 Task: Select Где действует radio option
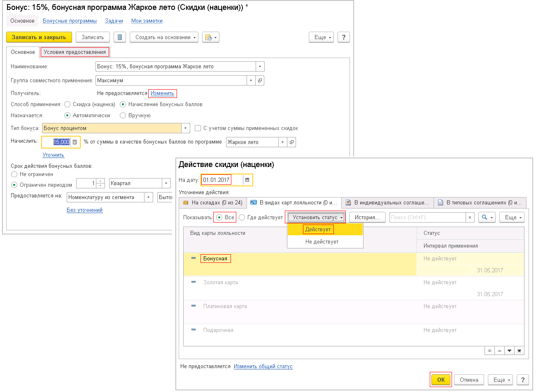click(x=242, y=218)
